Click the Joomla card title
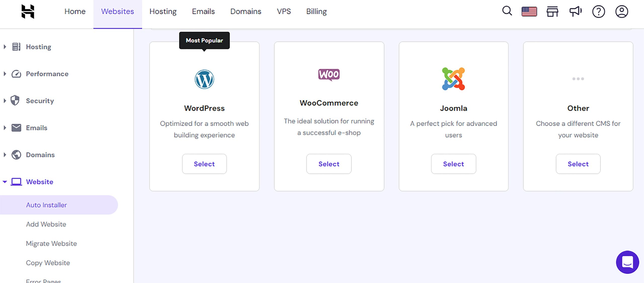The height and width of the screenshot is (283, 644). [454, 108]
